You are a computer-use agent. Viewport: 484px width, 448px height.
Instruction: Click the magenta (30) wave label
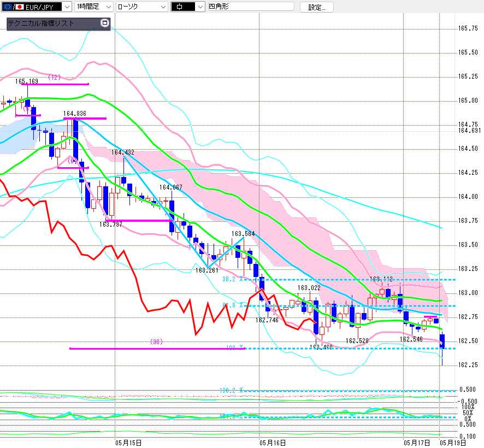click(x=156, y=342)
